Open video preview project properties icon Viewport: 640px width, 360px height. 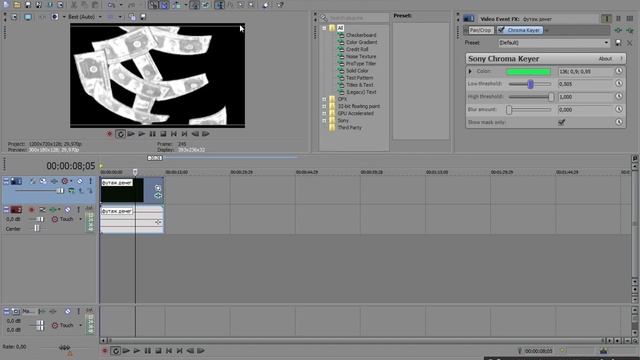[x=14, y=17]
